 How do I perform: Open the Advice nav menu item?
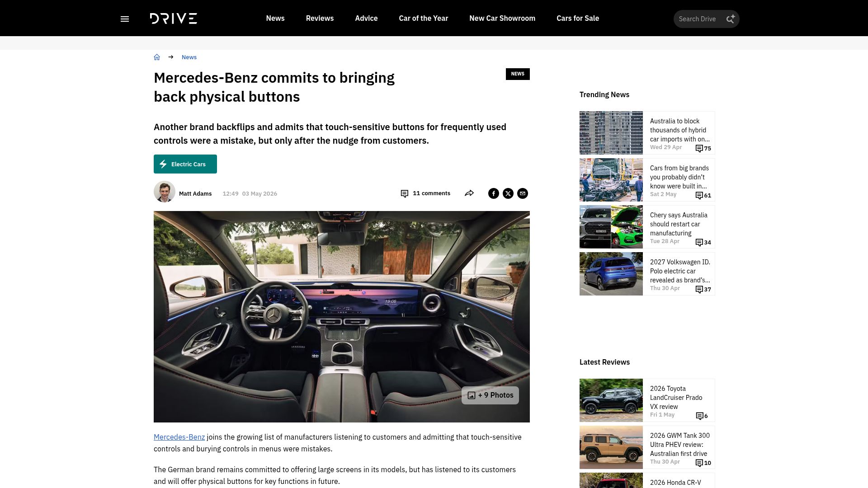click(366, 18)
